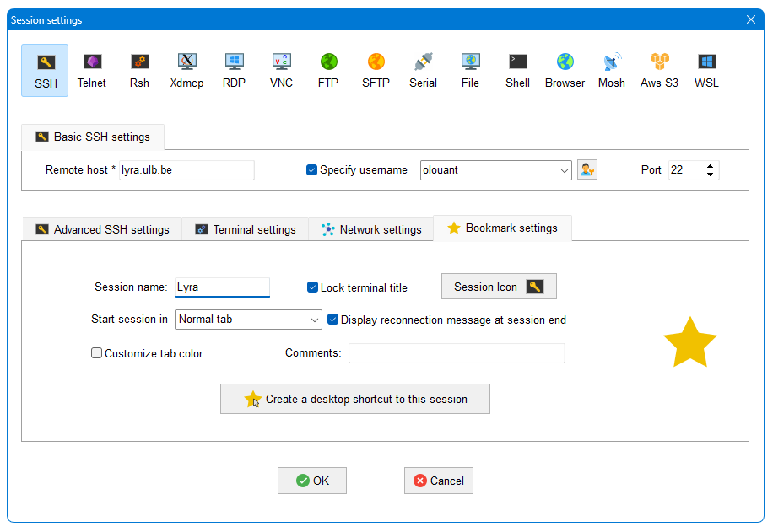Select the SSH session type
Image resolution: width=773 pixels, height=532 pixels.
[44, 70]
